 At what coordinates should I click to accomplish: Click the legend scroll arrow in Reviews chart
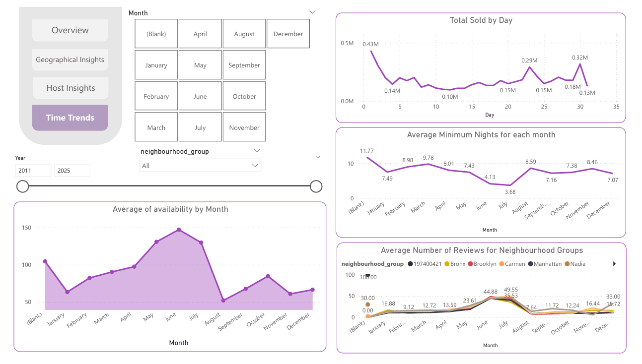[614, 264]
